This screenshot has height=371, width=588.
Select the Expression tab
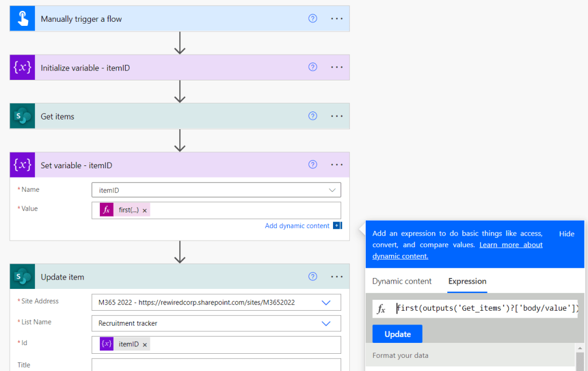point(467,281)
